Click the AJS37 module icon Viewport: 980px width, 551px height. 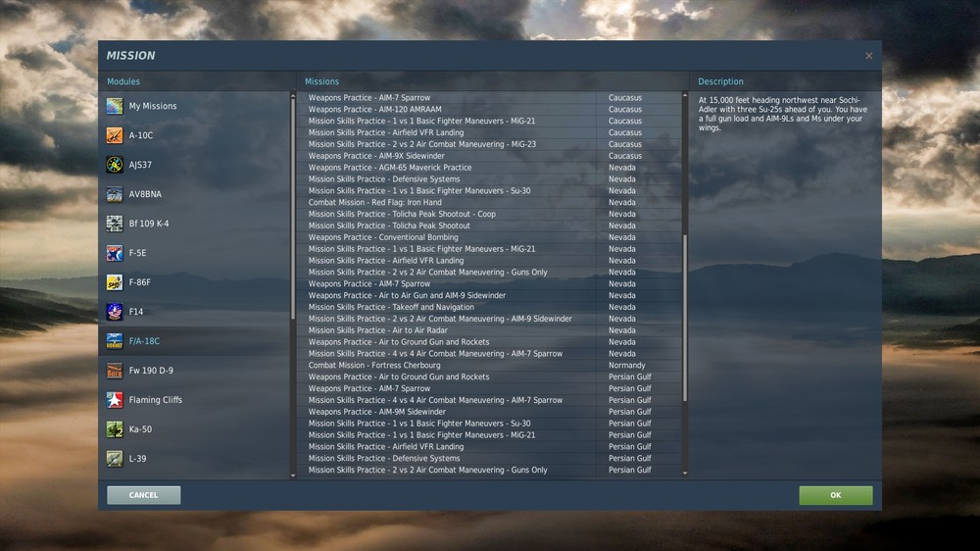coord(115,165)
